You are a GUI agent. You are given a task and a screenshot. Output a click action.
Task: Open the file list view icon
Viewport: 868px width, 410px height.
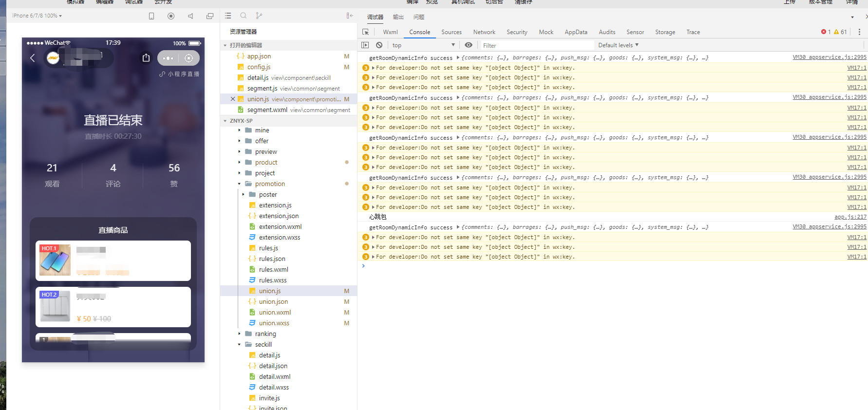[228, 16]
